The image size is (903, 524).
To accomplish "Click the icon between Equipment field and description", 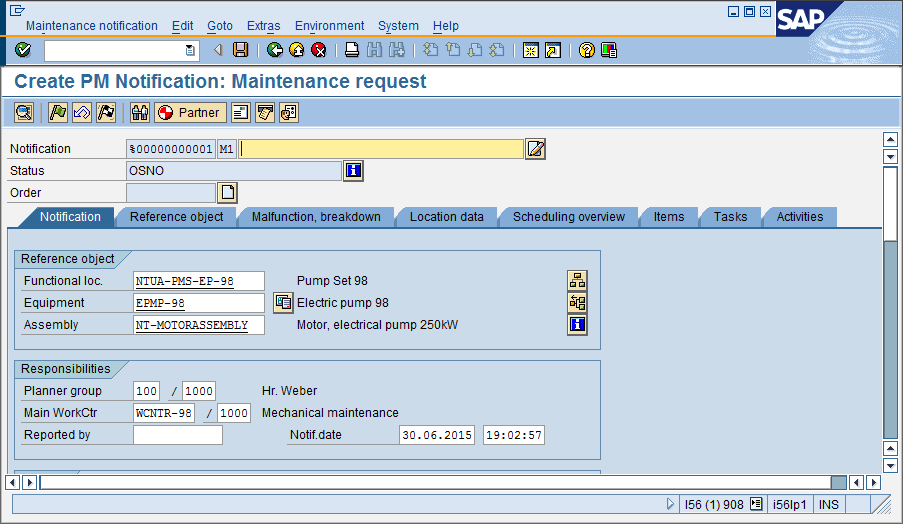I will (x=283, y=302).
